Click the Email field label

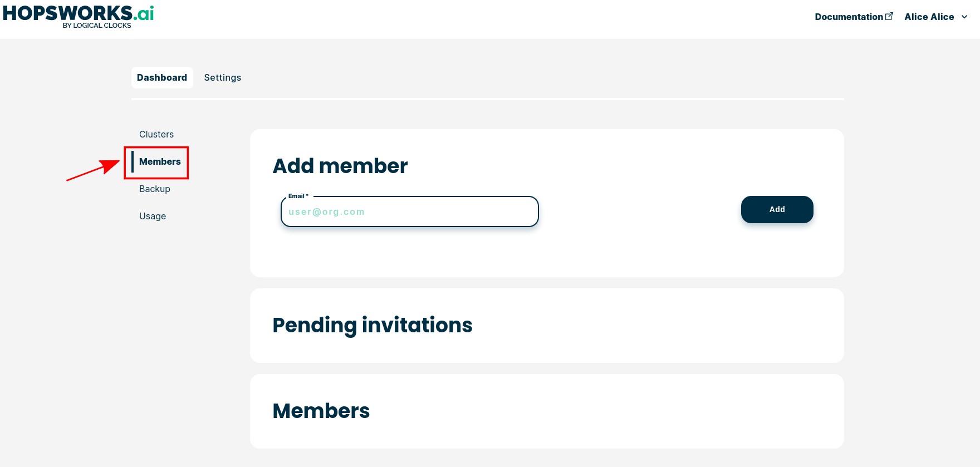pos(298,196)
